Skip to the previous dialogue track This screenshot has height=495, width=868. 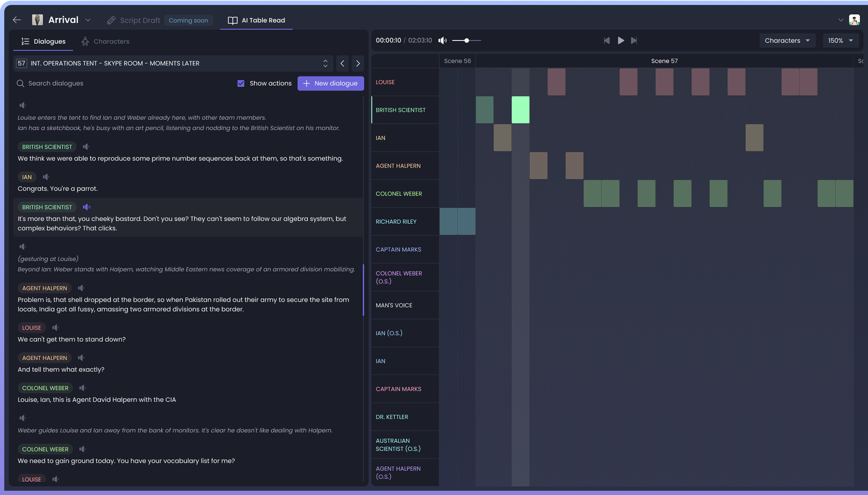pyautogui.click(x=606, y=41)
